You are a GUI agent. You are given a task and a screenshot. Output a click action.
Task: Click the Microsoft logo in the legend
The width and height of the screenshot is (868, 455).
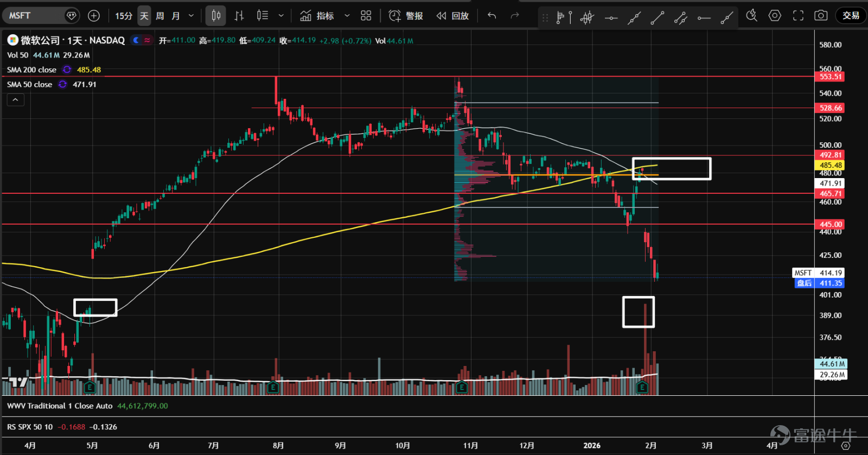click(x=12, y=40)
